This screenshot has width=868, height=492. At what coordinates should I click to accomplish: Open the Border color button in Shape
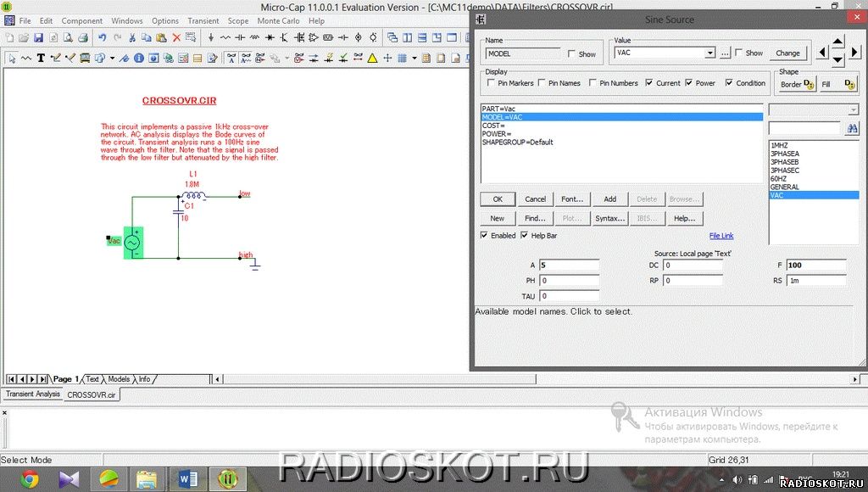pos(796,84)
